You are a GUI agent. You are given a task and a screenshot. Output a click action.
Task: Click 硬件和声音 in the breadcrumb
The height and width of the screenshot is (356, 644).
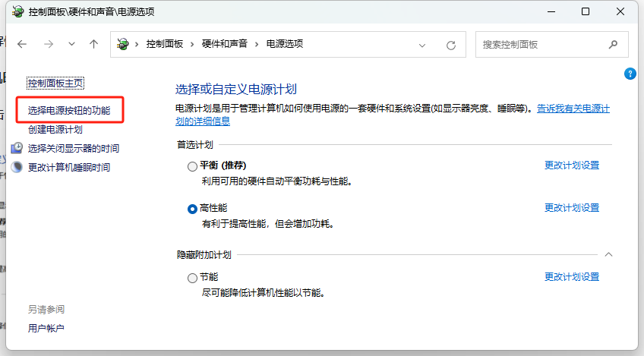(225, 45)
